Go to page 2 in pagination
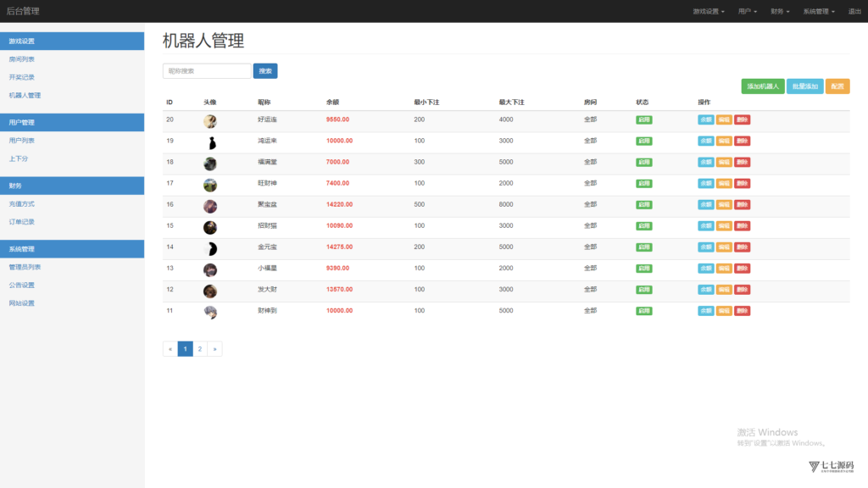Image resolution: width=868 pixels, height=488 pixels. (200, 348)
